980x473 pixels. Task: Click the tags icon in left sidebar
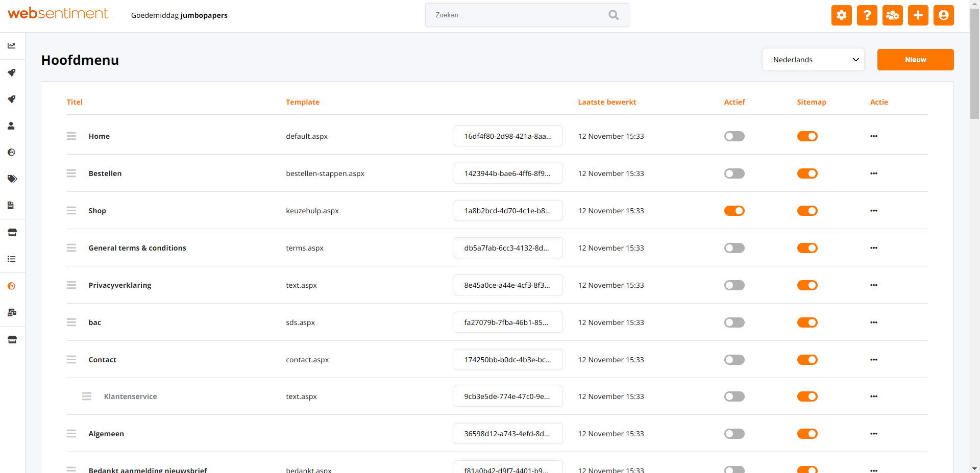pos(12,179)
